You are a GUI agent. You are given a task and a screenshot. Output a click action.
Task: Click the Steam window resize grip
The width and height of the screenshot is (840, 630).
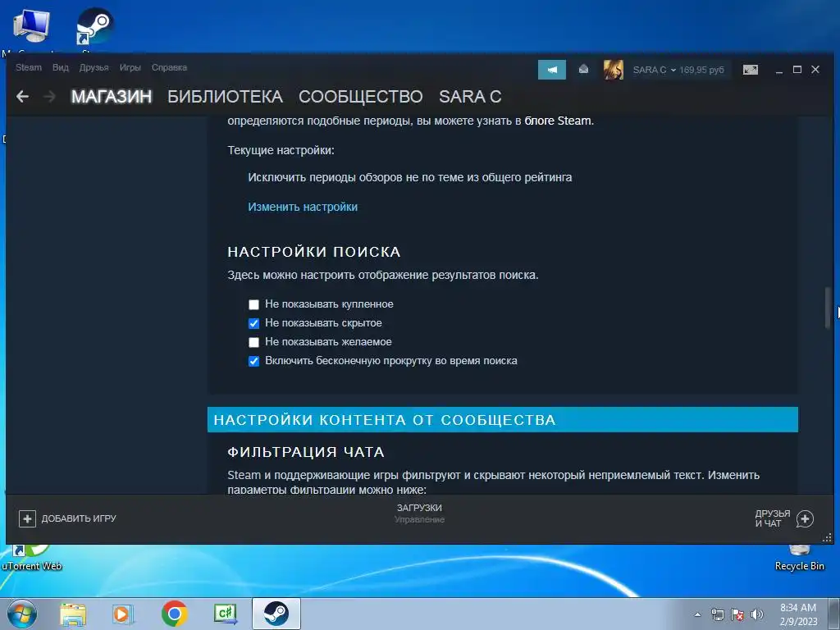pos(827,537)
